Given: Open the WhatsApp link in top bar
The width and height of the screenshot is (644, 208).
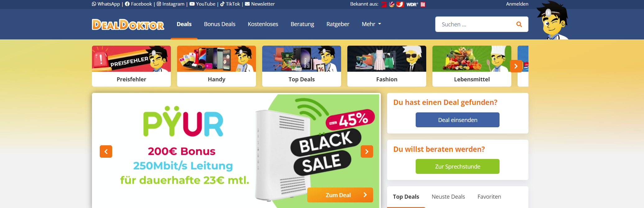Looking at the screenshot, I should point(106,4).
